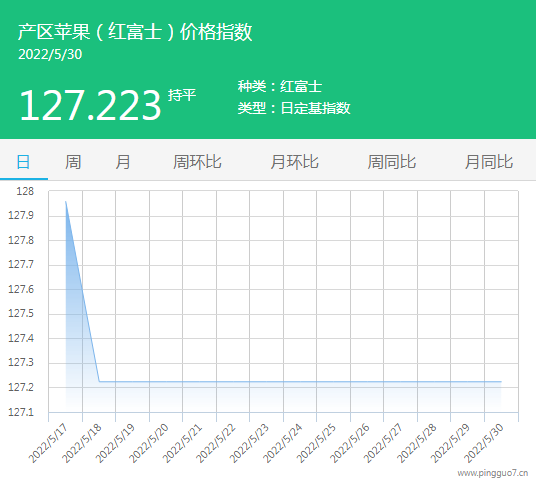This screenshot has height=483, width=536.
Task: Switch to 周环比 tab
Action: tap(197, 162)
